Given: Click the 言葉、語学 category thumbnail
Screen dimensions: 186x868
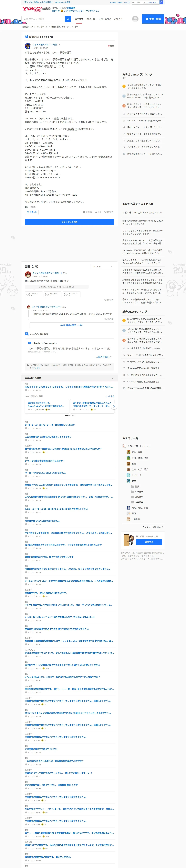Looking at the screenshot, I should click(128, 452).
